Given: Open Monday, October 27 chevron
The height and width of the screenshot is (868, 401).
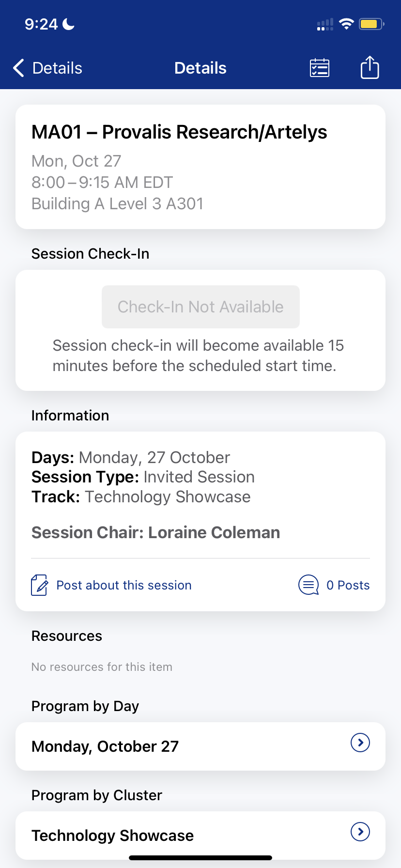Looking at the screenshot, I should 360,743.
